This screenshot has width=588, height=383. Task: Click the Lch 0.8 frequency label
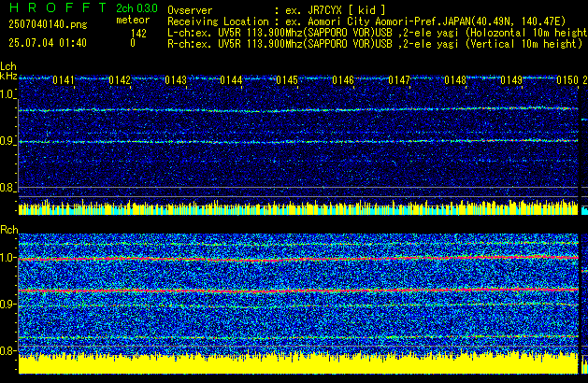point(7,188)
